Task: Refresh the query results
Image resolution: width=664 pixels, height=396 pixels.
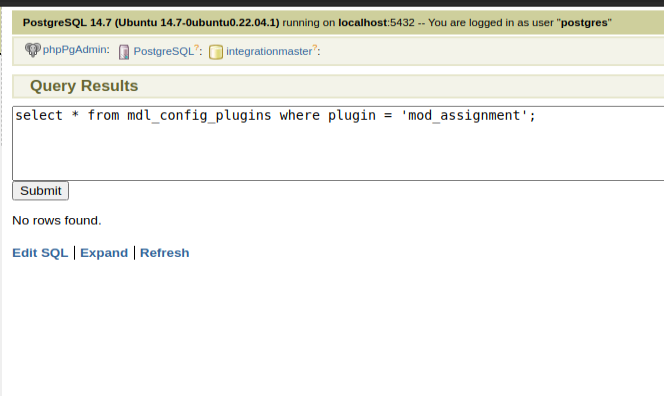Action: 165,253
